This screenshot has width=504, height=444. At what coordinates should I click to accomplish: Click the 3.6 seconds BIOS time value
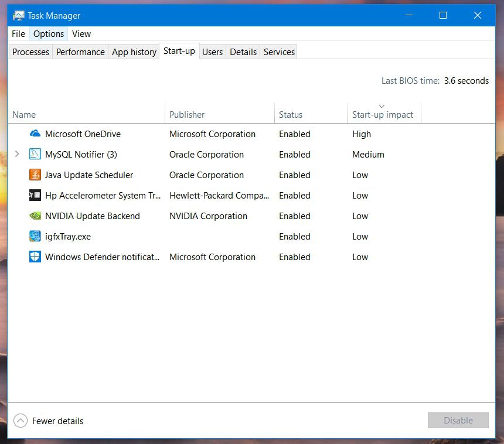pos(466,81)
